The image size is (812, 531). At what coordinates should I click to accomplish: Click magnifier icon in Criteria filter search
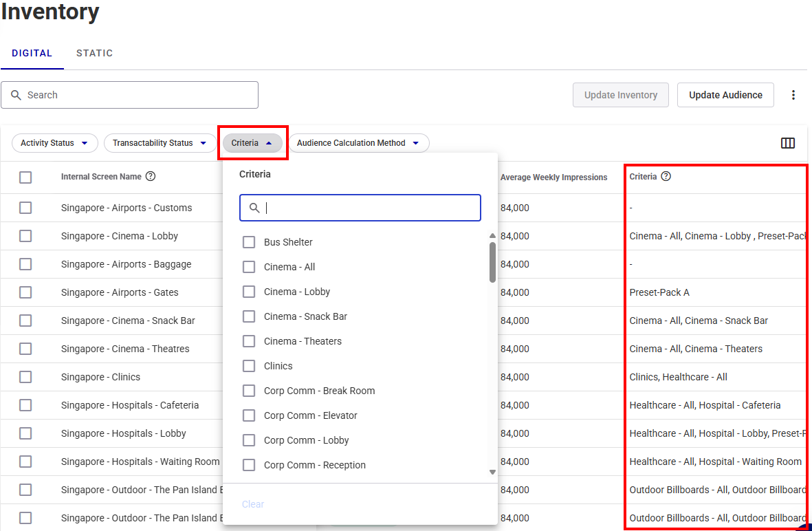[x=254, y=208]
